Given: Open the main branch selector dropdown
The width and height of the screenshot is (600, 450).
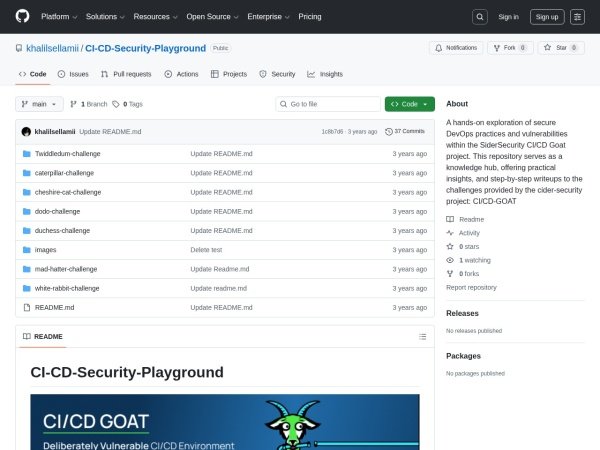Looking at the screenshot, I should coord(39,104).
